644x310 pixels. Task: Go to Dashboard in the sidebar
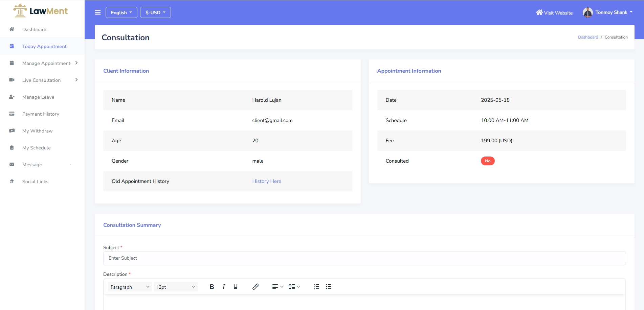[x=34, y=29]
